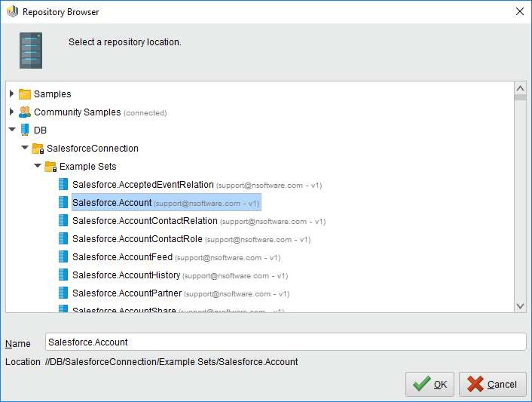Click into the Name text field
This screenshot has width=532, height=402.
pyautogui.click(x=285, y=342)
